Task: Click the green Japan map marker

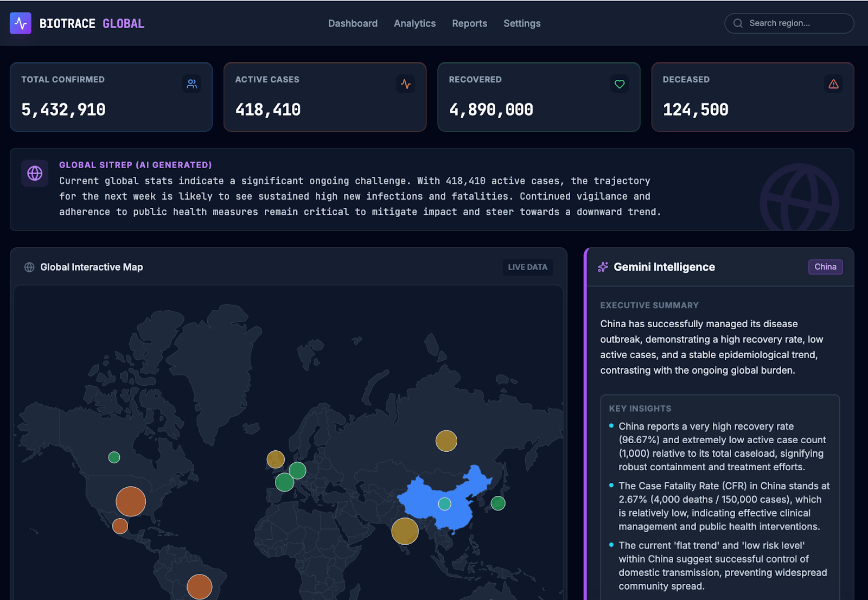Action: (x=498, y=503)
